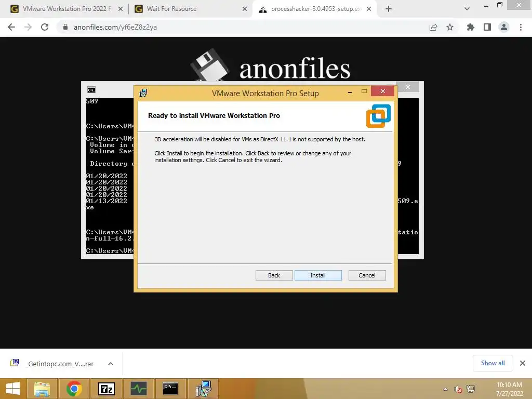Go back to previous page in Chrome
Screen dimensions: 532x399
click(x=11, y=27)
